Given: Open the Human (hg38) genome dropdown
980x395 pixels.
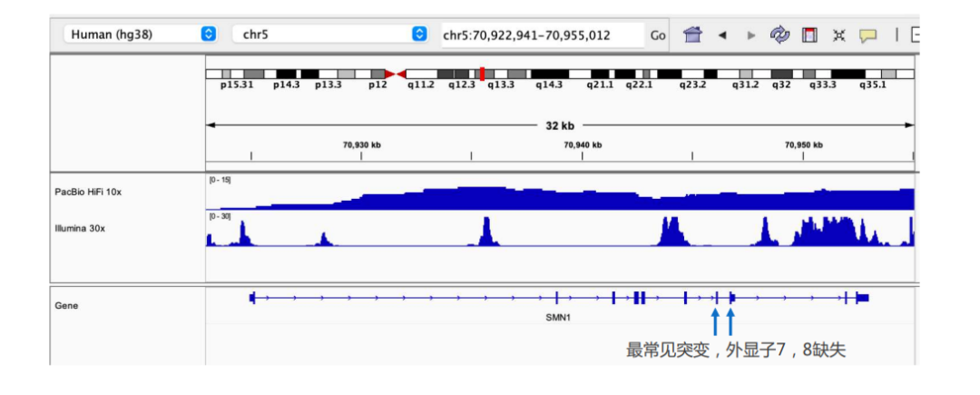Looking at the screenshot, I should [x=140, y=35].
